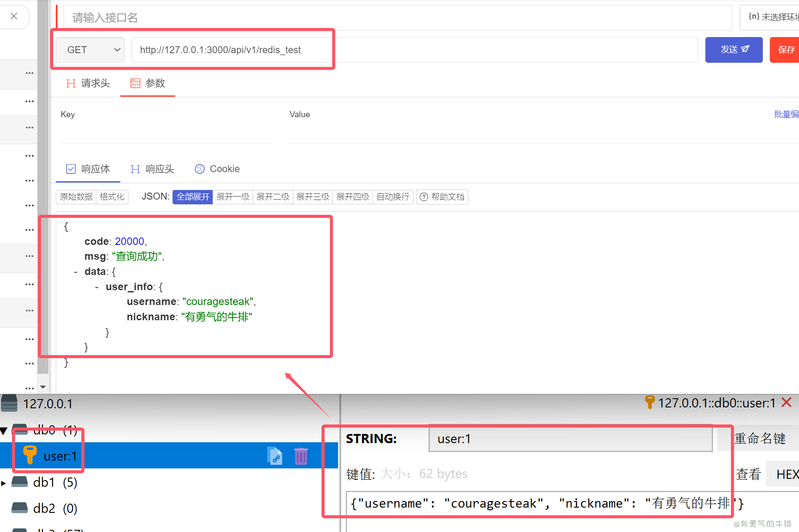Click the db1 database icon
This screenshot has height=532, width=799.
click(x=20, y=481)
